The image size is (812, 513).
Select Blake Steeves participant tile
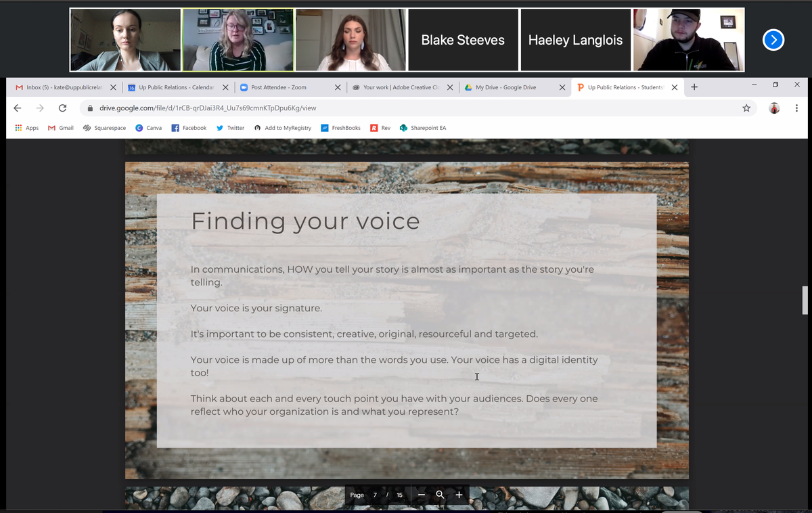(x=463, y=40)
